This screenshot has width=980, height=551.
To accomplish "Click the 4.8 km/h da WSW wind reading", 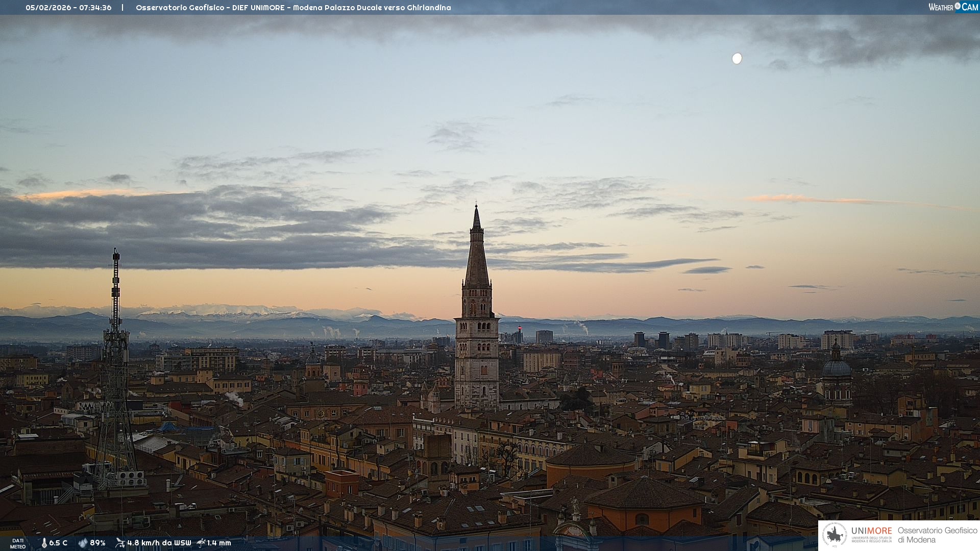I will (159, 543).
